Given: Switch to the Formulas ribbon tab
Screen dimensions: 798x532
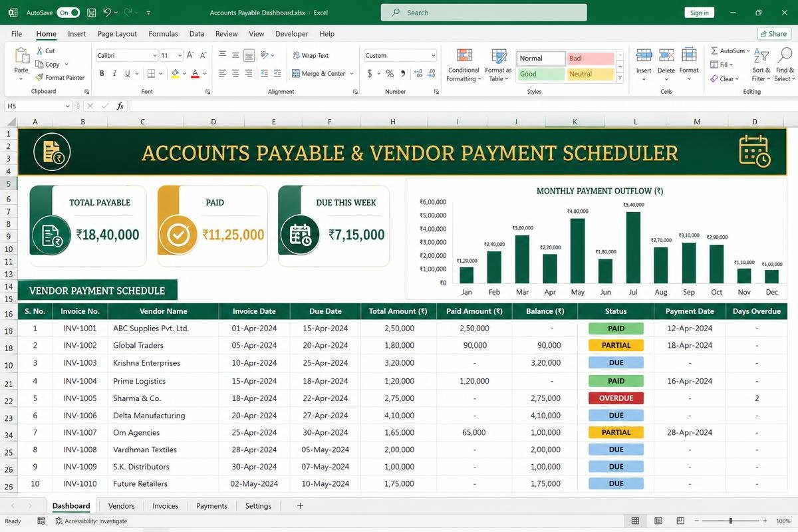Looking at the screenshot, I should point(163,34).
